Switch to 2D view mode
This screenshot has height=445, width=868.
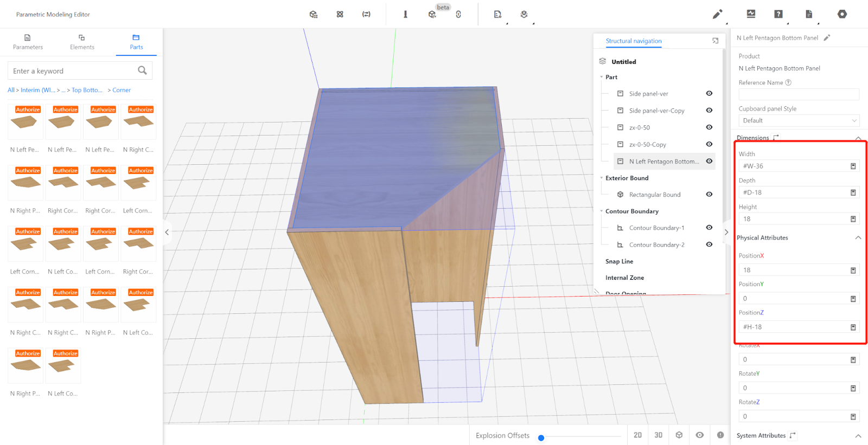coord(637,435)
